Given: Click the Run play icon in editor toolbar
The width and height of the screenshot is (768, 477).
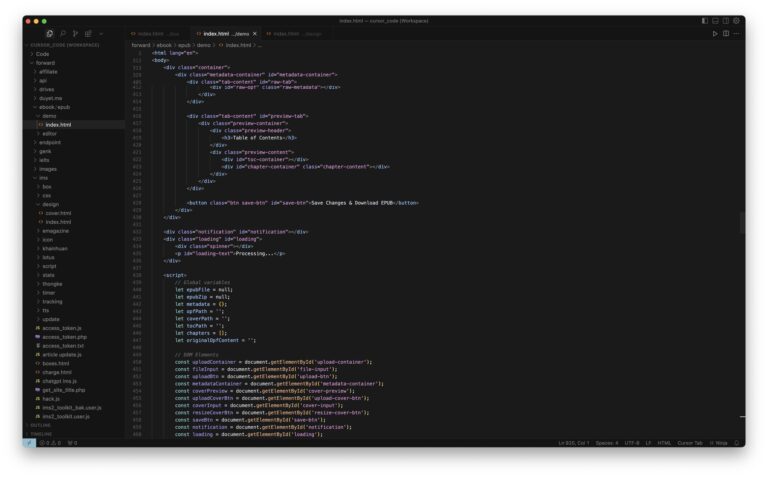Looking at the screenshot, I should 715,34.
